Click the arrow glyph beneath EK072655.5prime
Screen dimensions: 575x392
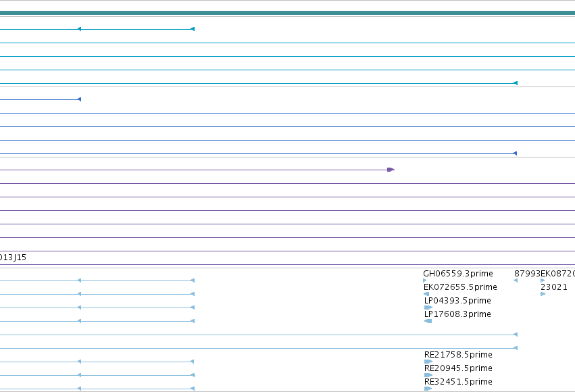[426, 294]
